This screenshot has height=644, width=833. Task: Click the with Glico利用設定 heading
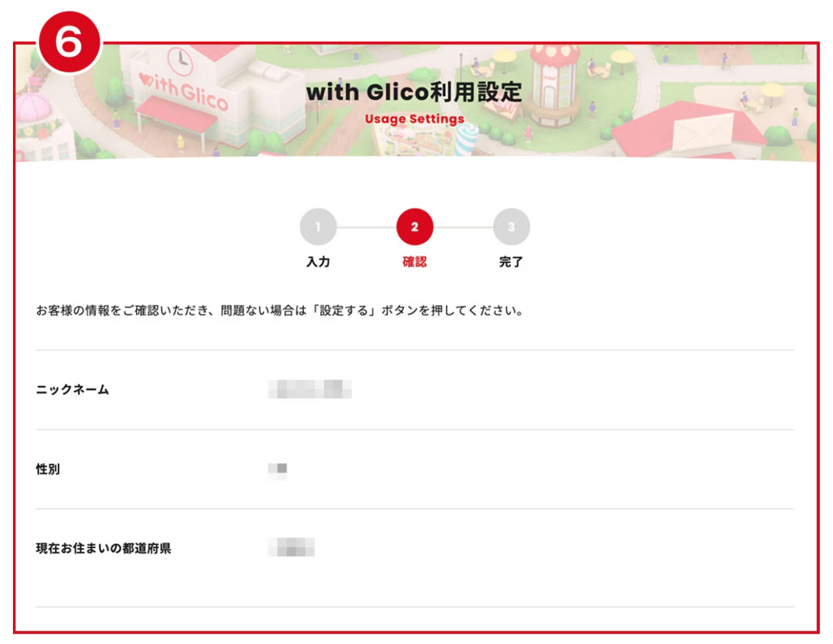(x=414, y=92)
